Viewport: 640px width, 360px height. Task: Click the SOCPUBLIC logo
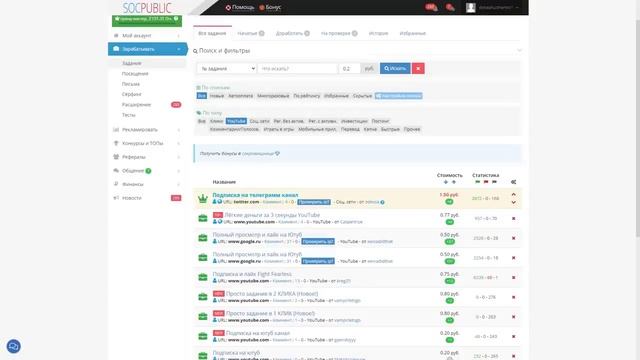click(147, 8)
